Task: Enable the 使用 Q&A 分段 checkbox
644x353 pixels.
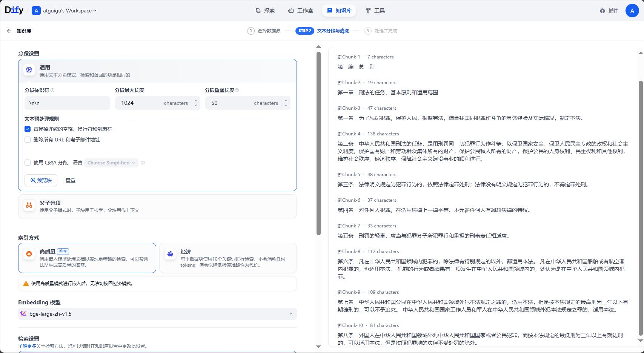Action: [x=28, y=163]
